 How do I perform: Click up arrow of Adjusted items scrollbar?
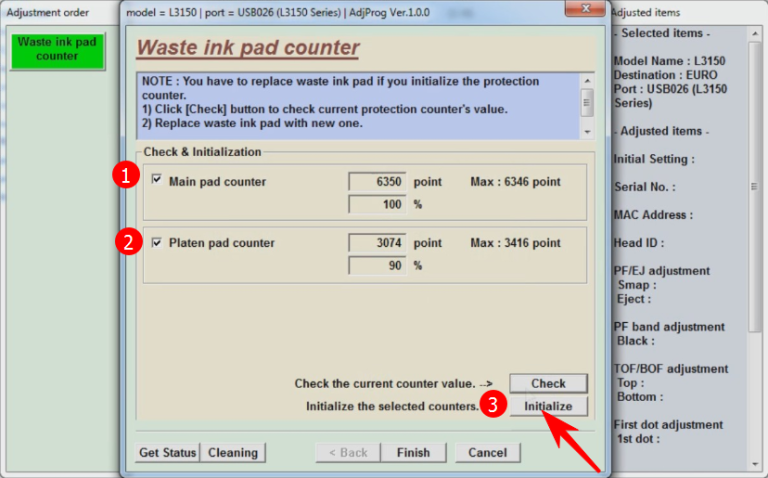click(756, 33)
